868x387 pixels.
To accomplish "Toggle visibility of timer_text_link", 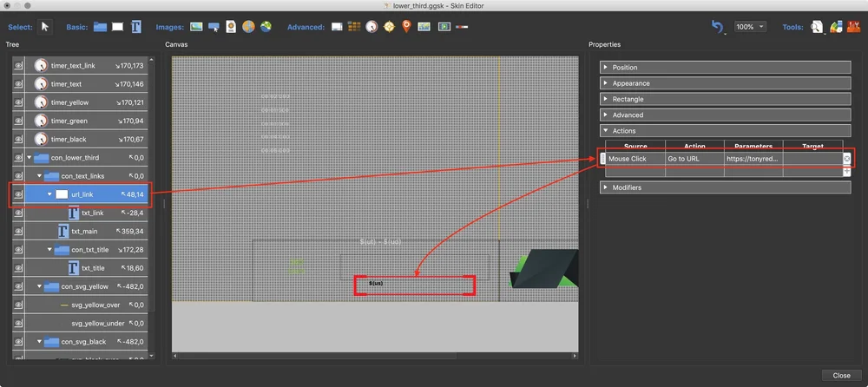I will coord(18,65).
